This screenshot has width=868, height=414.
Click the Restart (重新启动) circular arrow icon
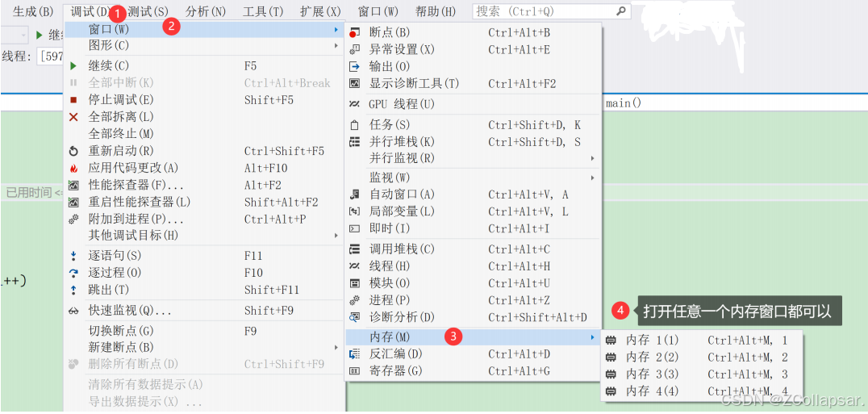73,151
